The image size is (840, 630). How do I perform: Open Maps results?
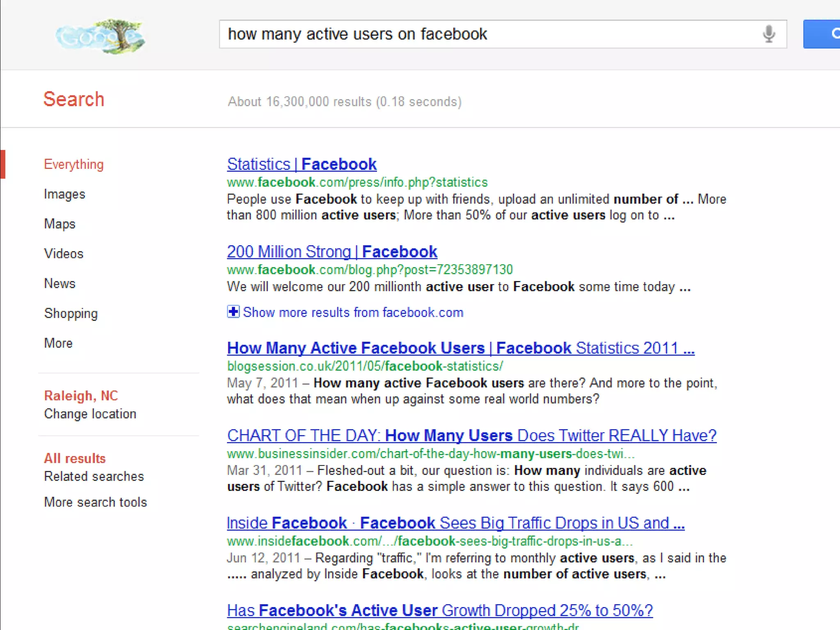[60, 224]
